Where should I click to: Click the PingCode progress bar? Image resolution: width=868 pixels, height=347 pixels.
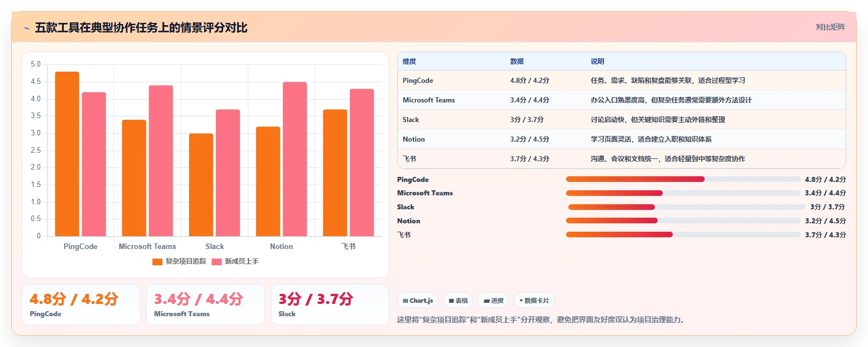point(683,179)
